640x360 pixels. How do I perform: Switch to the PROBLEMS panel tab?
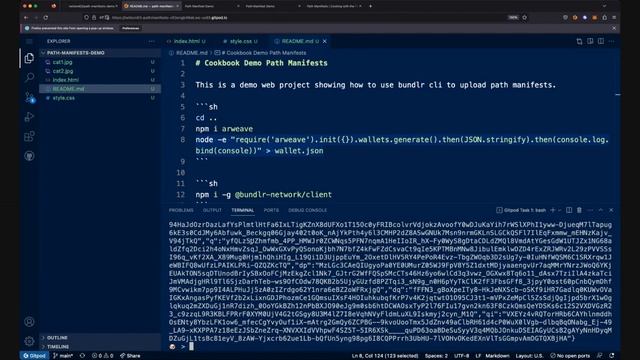[181, 210]
